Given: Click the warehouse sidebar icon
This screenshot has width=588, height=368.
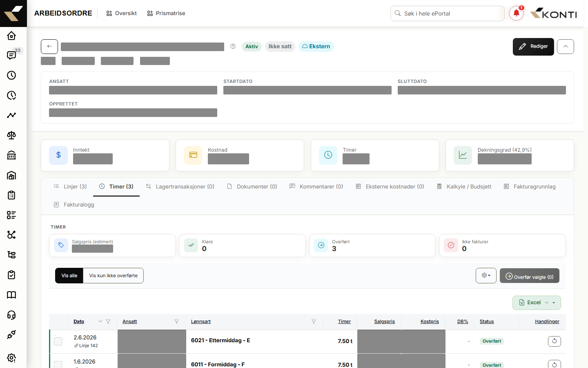Looking at the screenshot, I should coord(11,175).
